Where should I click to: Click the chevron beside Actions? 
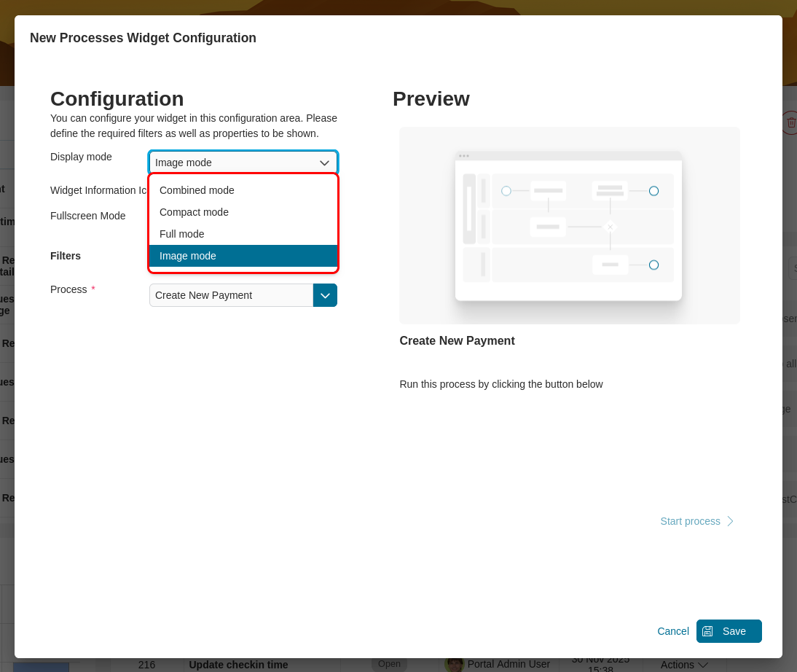(704, 665)
